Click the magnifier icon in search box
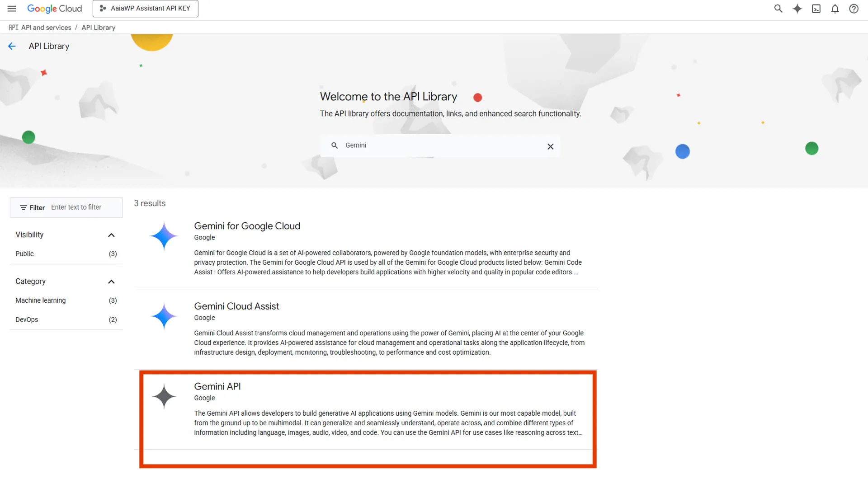The height and width of the screenshot is (488, 868). click(x=335, y=145)
